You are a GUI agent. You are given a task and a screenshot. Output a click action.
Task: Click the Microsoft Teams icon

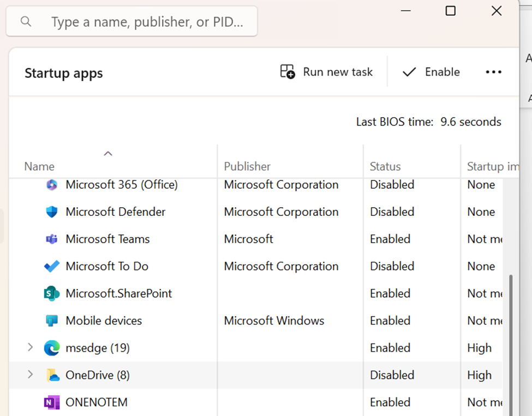point(52,239)
